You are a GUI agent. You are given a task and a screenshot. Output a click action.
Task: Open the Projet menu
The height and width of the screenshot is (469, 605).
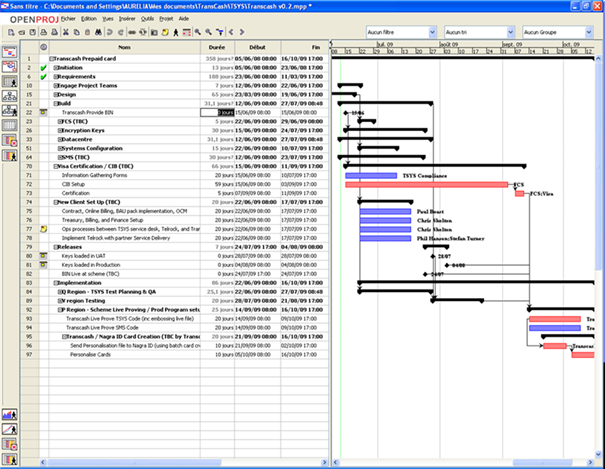pos(166,19)
